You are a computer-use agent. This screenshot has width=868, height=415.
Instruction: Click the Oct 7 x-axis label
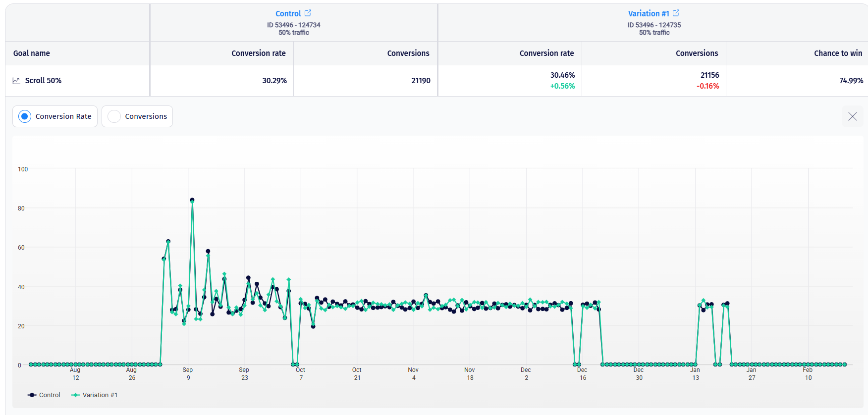click(301, 374)
